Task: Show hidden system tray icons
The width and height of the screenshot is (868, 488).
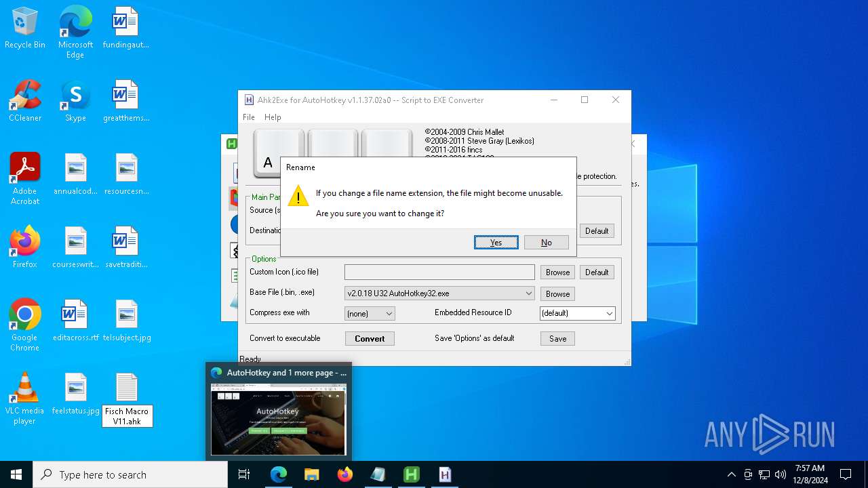Action: coord(731,474)
